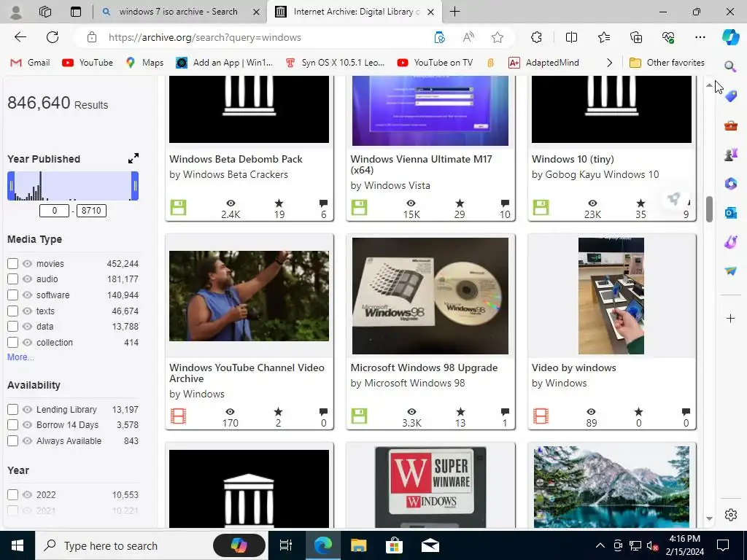The width and height of the screenshot is (747, 560).
Task: Open a new browser tab
Action: [x=455, y=12]
